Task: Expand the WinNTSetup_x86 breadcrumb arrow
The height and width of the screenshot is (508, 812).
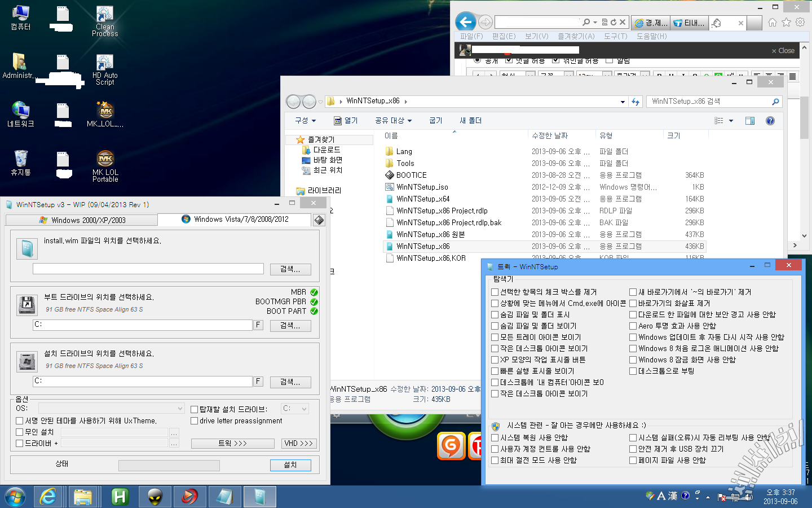Action: pos(405,102)
